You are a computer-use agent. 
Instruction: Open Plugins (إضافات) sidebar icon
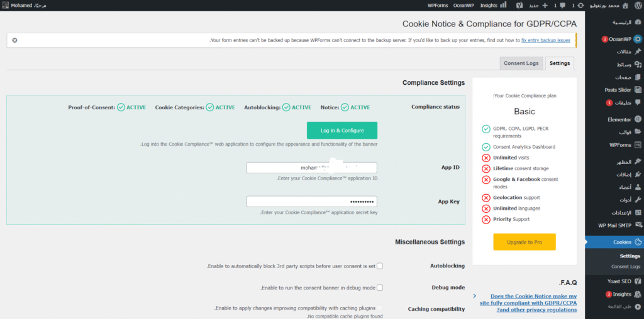[638, 175]
